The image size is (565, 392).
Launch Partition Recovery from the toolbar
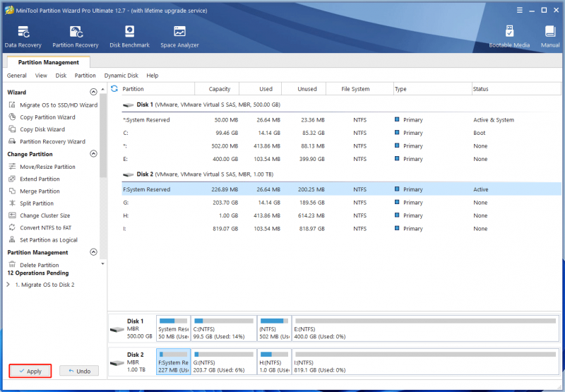point(76,37)
